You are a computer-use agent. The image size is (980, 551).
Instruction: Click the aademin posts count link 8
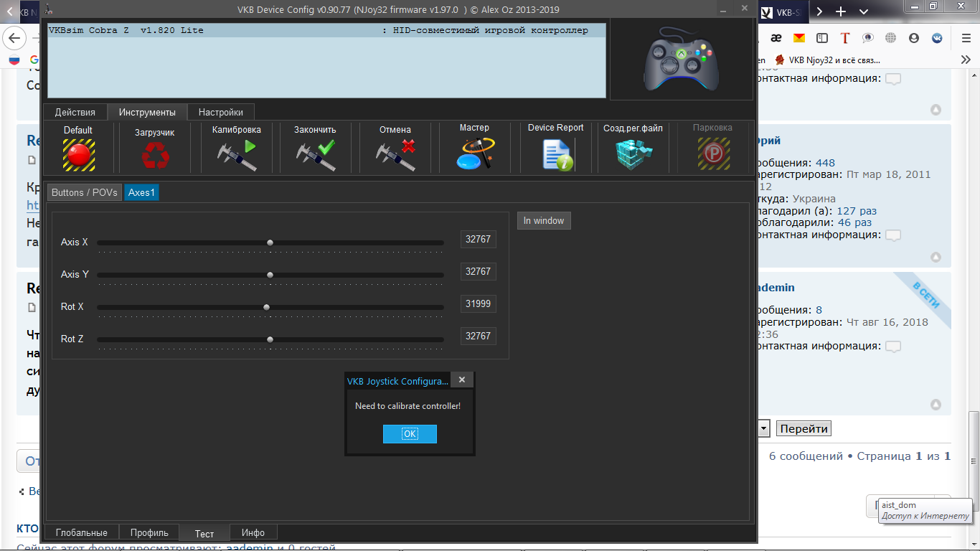point(819,310)
